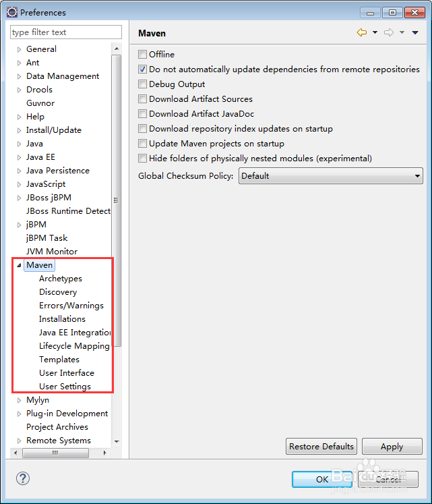Click the tree scroll-down arrow
This screenshot has width=432, height=504.
pos(117,442)
